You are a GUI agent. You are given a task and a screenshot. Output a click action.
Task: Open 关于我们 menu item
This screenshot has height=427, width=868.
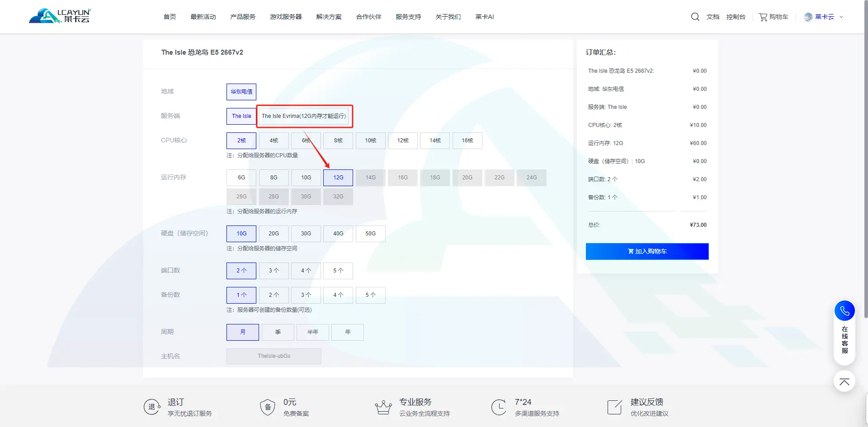[448, 17]
